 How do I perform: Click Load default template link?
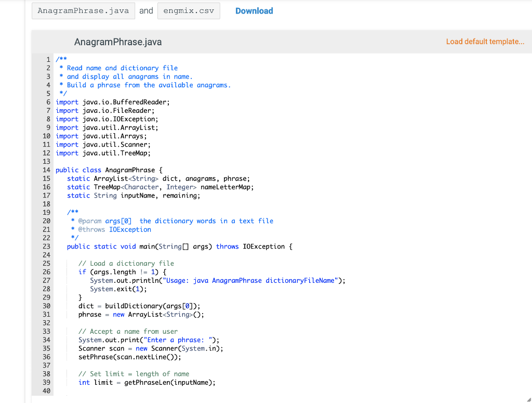pyautogui.click(x=485, y=42)
